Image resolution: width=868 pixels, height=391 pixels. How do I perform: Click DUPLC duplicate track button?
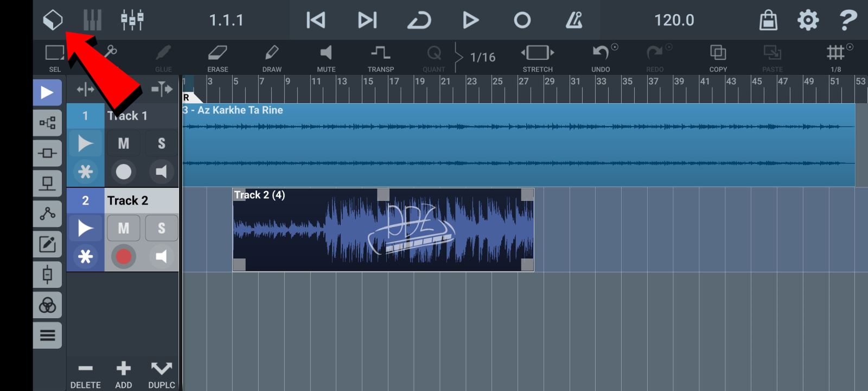click(162, 375)
